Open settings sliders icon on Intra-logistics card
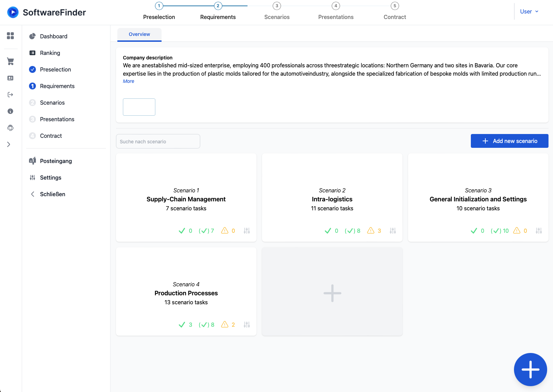 tap(392, 231)
